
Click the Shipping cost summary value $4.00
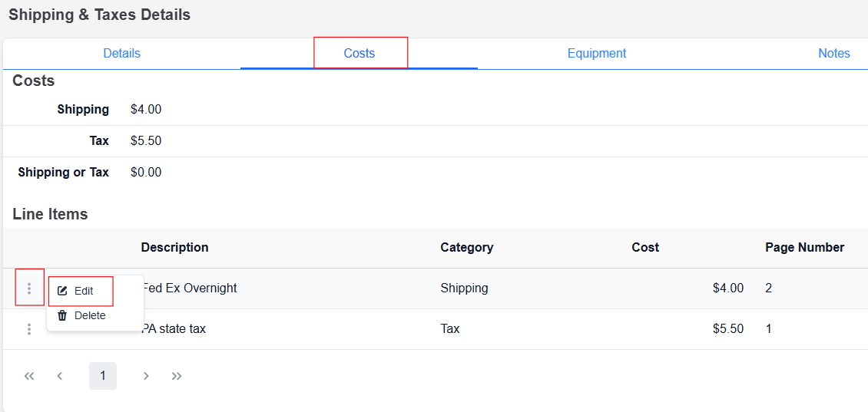click(146, 110)
